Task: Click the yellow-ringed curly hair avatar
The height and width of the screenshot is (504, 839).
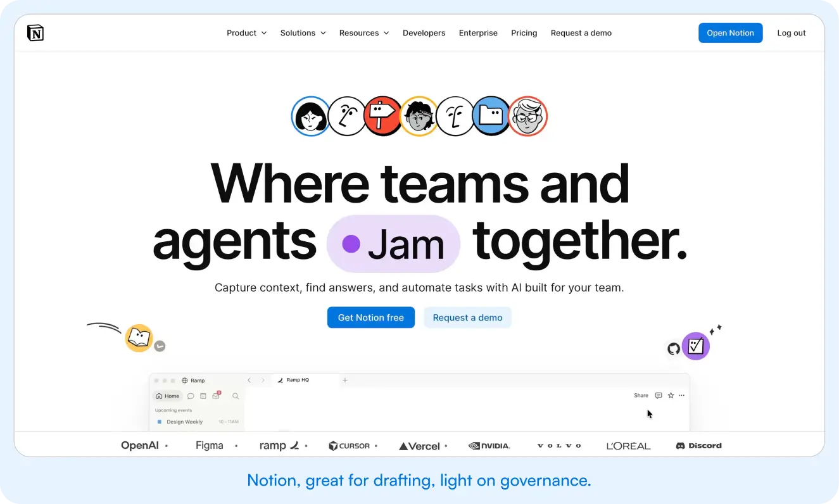Action: (419, 116)
